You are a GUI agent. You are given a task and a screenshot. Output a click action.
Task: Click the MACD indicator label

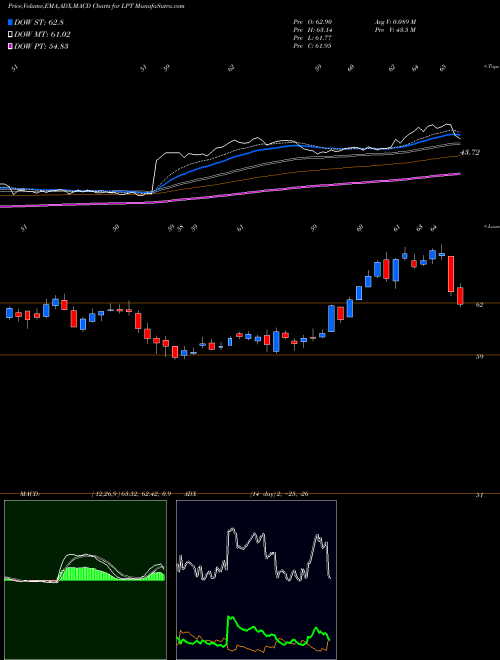[x=29, y=494]
